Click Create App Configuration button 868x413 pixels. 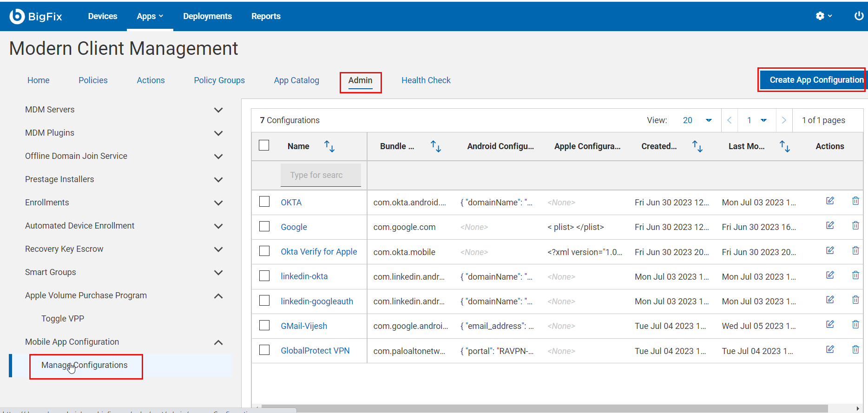[x=813, y=80]
